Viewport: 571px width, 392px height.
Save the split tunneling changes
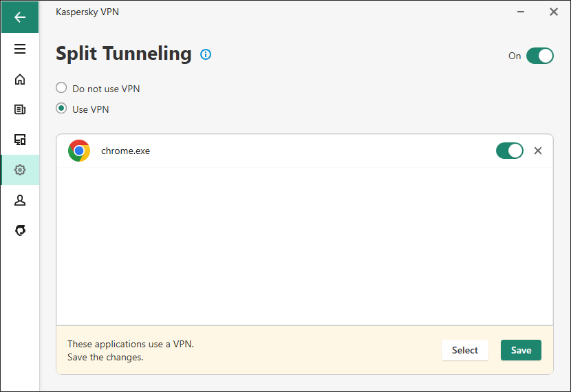(x=521, y=350)
